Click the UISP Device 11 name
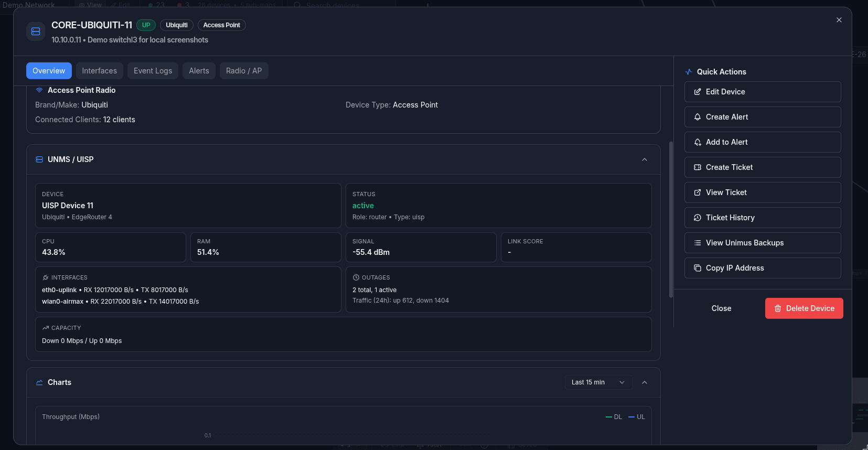 click(x=68, y=206)
